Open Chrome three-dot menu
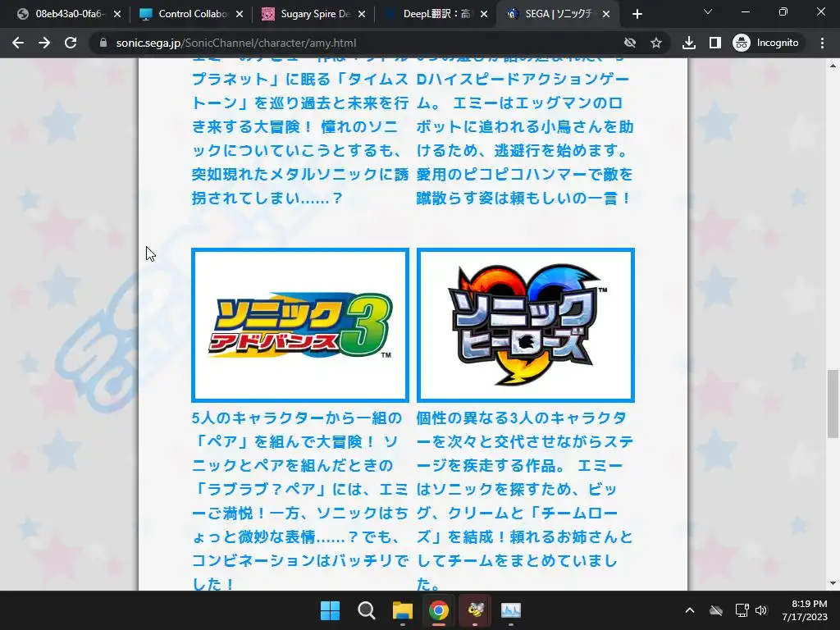 (x=822, y=43)
